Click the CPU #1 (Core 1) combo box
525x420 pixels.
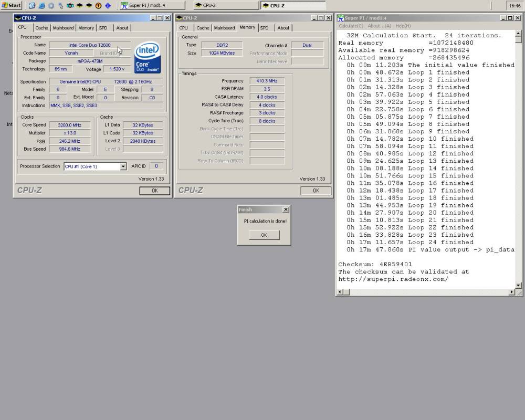click(x=95, y=166)
